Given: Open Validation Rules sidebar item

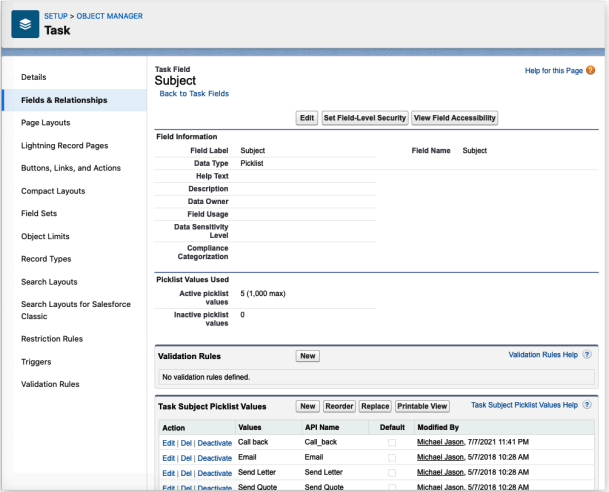Looking at the screenshot, I should click(x=50, y=384).
